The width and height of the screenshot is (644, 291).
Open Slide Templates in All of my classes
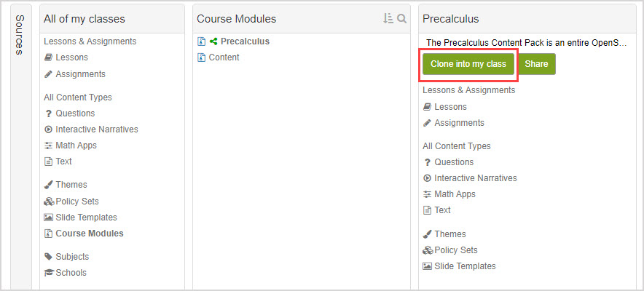[x=86, y=218]
